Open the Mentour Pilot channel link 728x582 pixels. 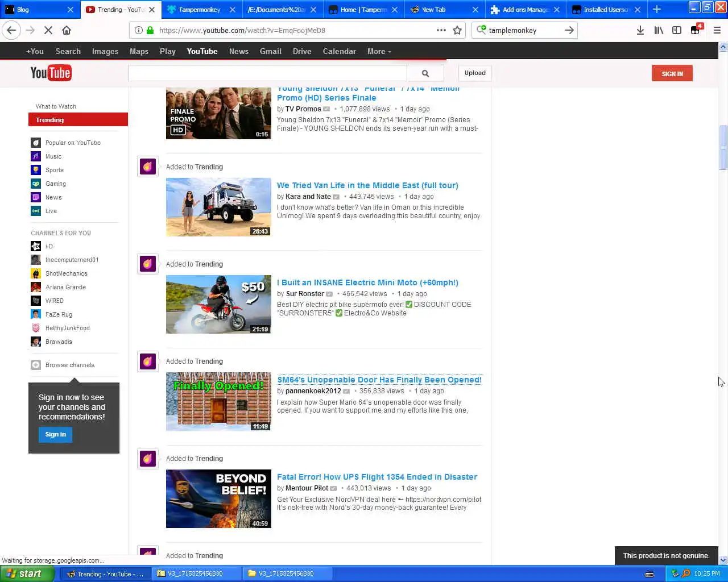tap(307, 488)
